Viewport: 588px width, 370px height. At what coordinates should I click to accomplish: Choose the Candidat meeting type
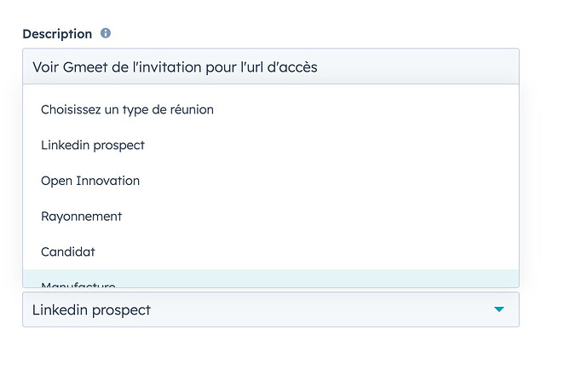(271, 251)
